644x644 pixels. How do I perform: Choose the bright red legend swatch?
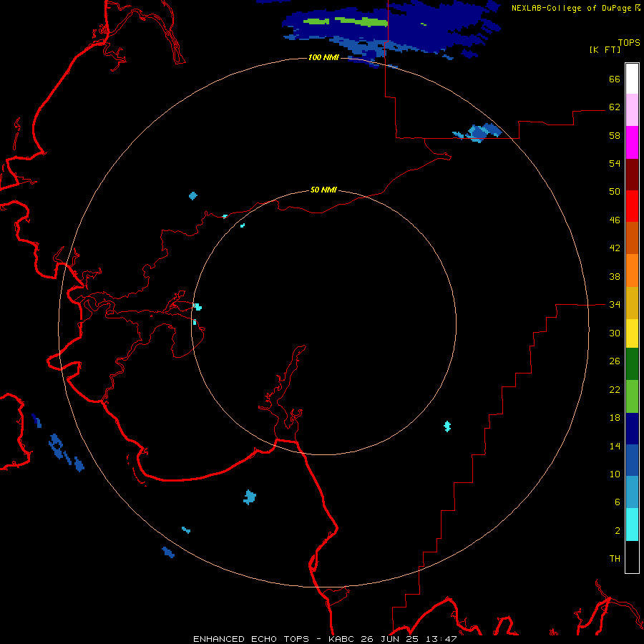632,206
